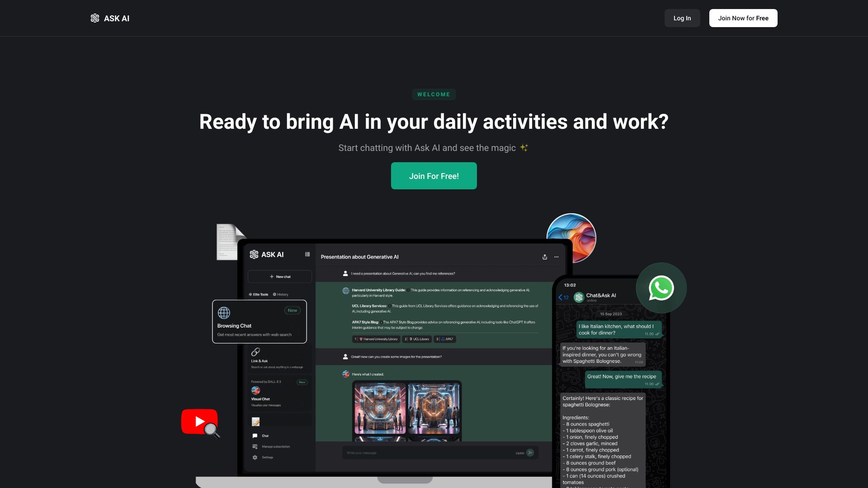Click the Log In button
The height and width of the screenshot is (488, 868).
[682, 18]
